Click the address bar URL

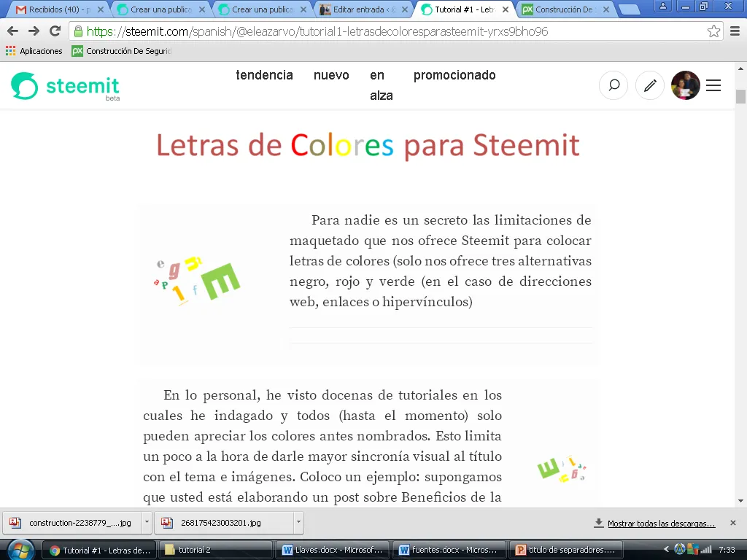click(x=317, y=31)
